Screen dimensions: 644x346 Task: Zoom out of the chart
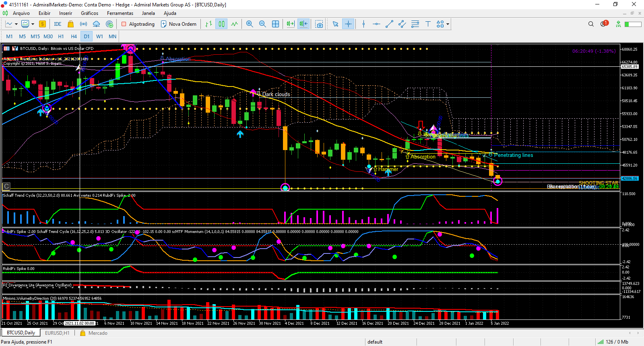[262, 24]
